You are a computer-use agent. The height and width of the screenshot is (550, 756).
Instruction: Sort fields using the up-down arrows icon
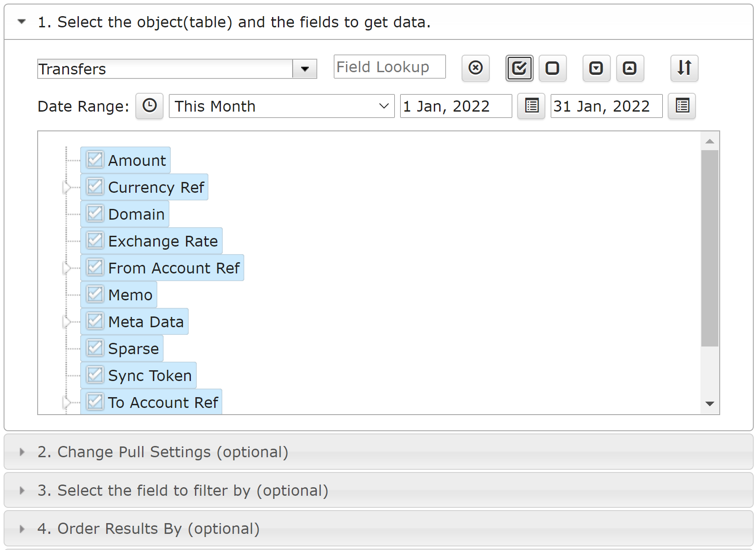[684, 68]
